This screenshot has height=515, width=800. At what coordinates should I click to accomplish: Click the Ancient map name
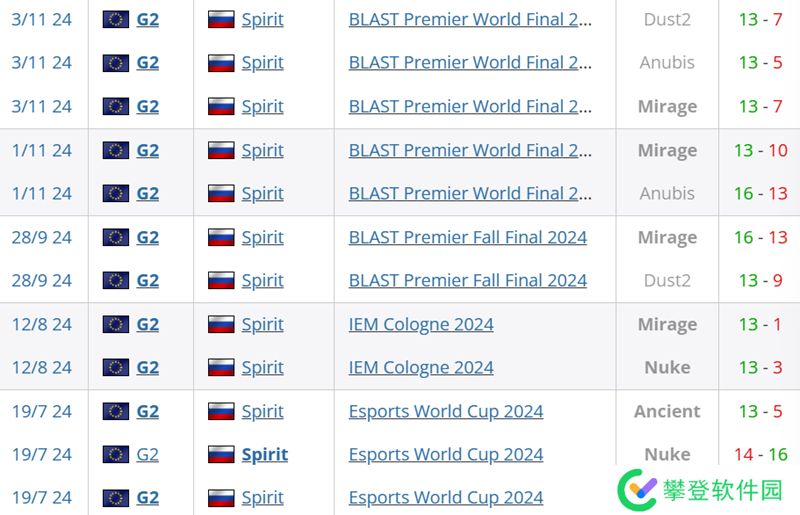point(667,412)
